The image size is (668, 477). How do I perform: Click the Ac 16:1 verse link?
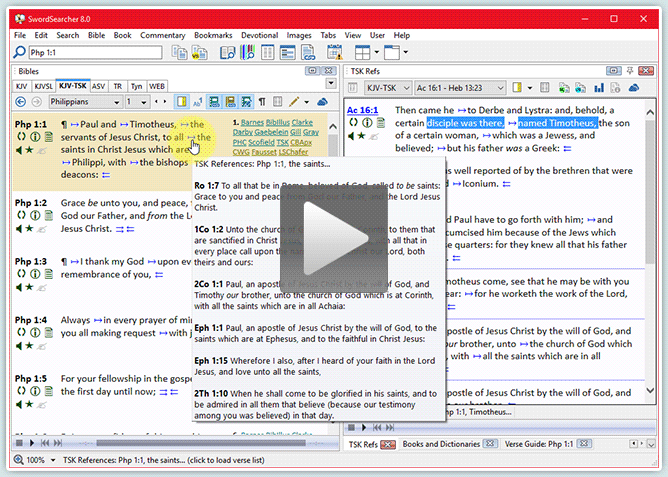point(363,110)
